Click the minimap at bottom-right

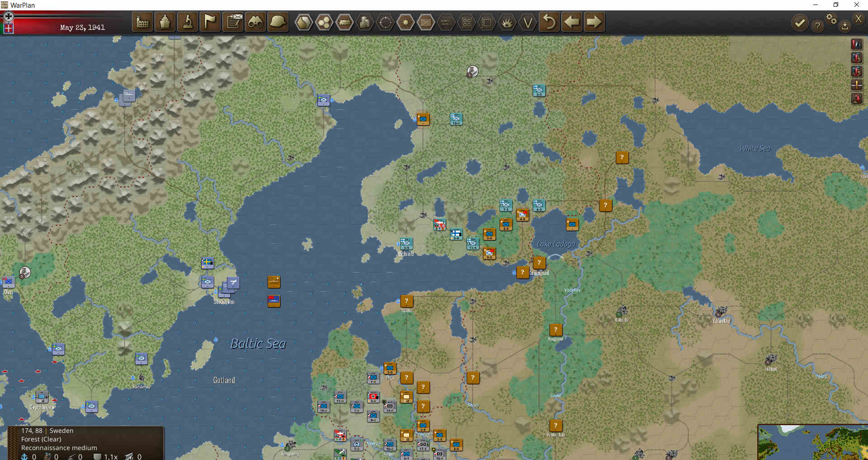tap(813, 442)
